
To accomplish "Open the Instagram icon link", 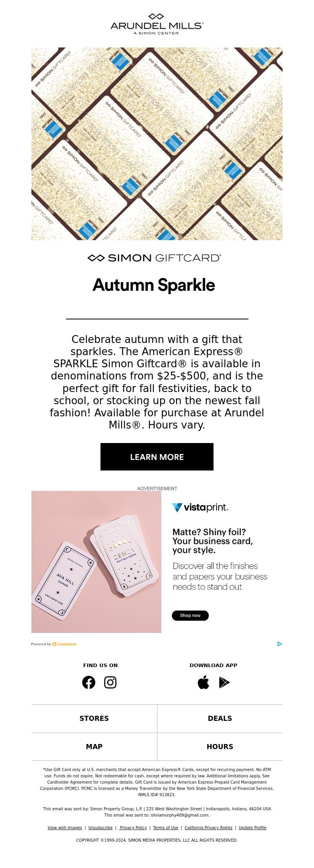I will [110, 682].
